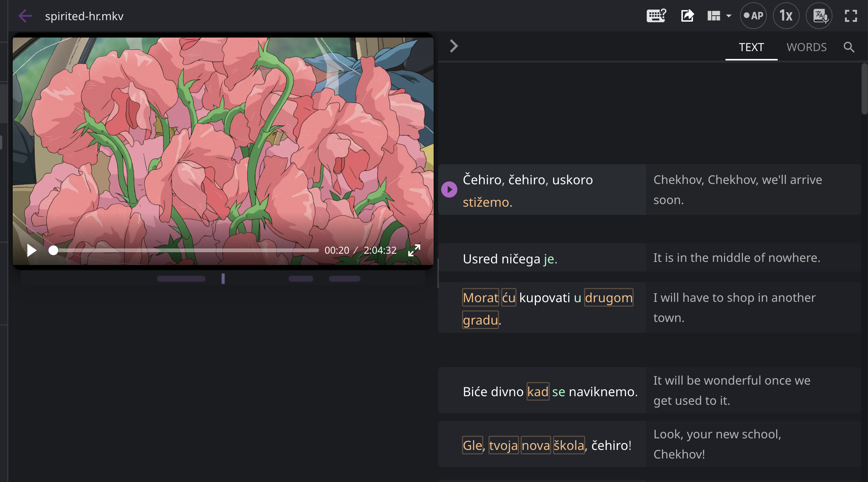
Task: Click the word 'nova'
Action: click(x=536, y=445)
